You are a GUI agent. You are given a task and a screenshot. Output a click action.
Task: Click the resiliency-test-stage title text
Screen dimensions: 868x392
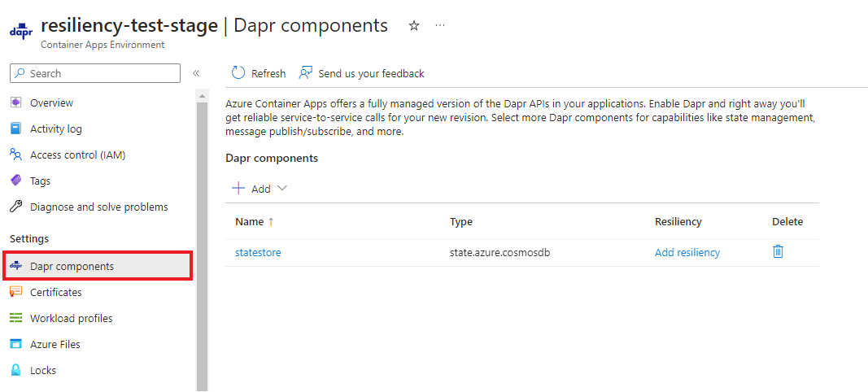click(x=129, y=26)
